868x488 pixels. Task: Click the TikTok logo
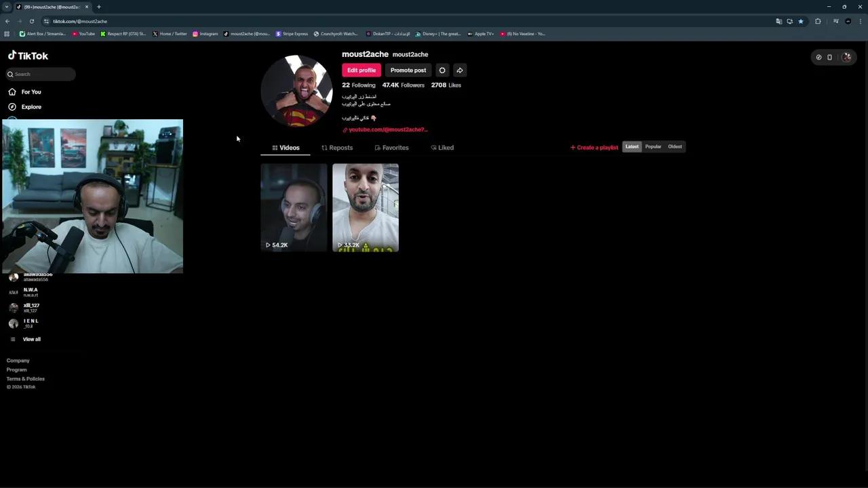28,56
